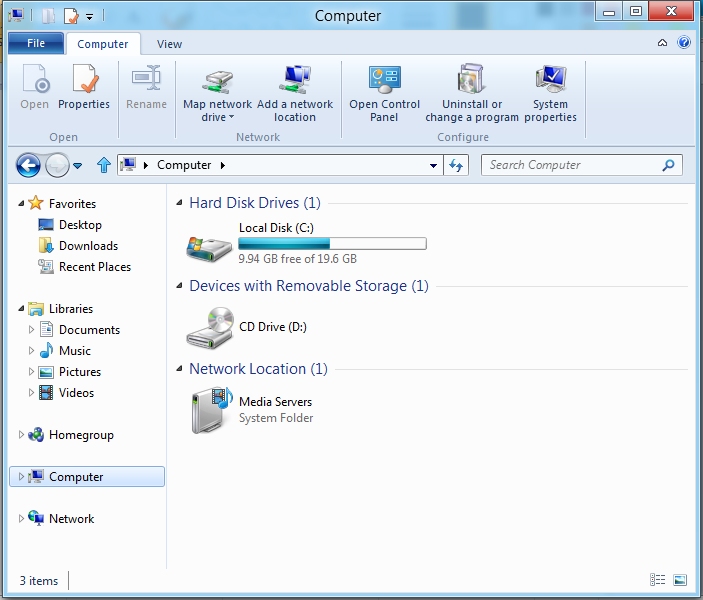Open address bar history dropdown

[433, 165]
